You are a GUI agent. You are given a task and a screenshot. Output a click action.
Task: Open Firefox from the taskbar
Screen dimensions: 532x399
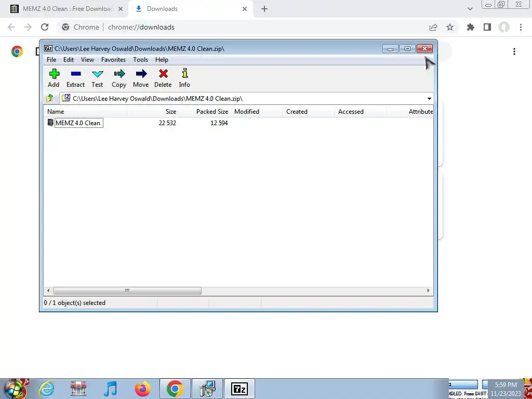point(142,389)
